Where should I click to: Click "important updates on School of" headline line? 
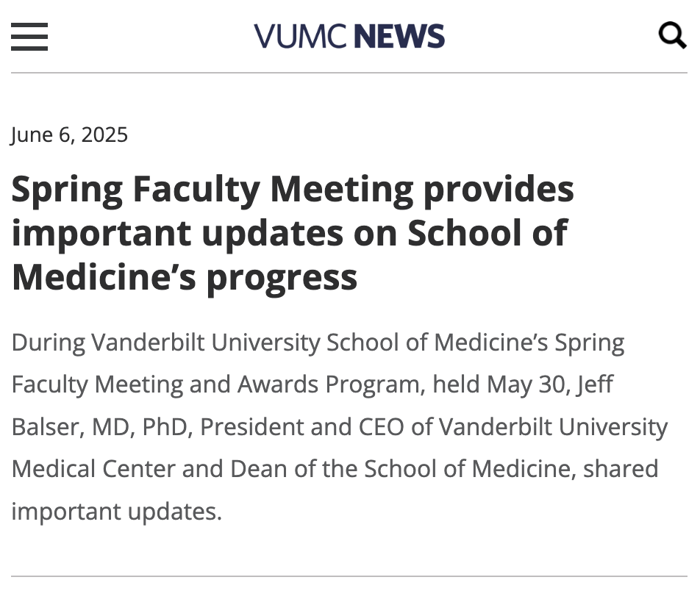point(290,233)
